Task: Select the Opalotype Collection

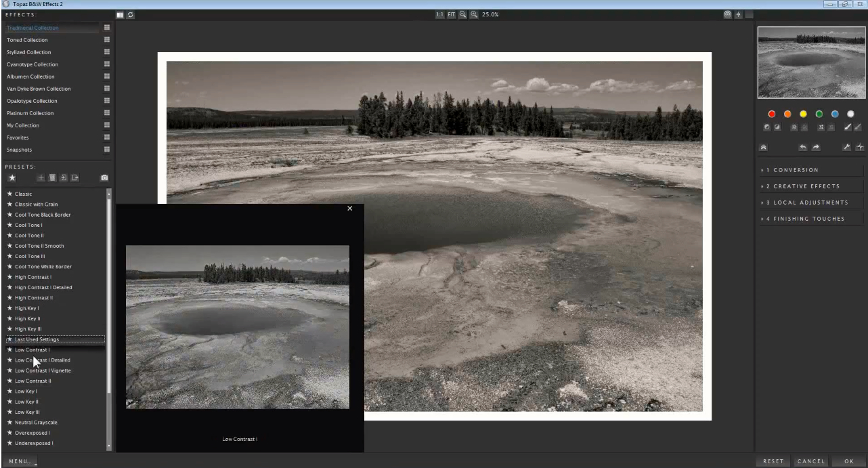Action: pos(32,101)
